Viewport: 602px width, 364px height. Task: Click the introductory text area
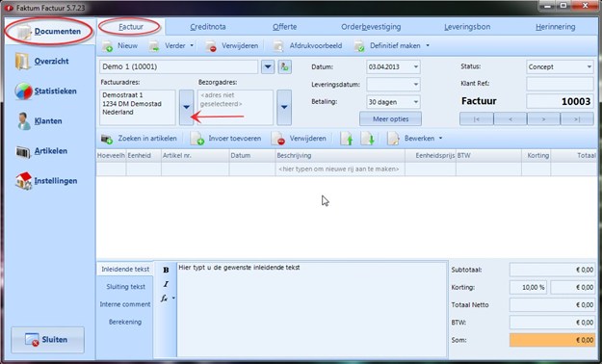point(312,309)
